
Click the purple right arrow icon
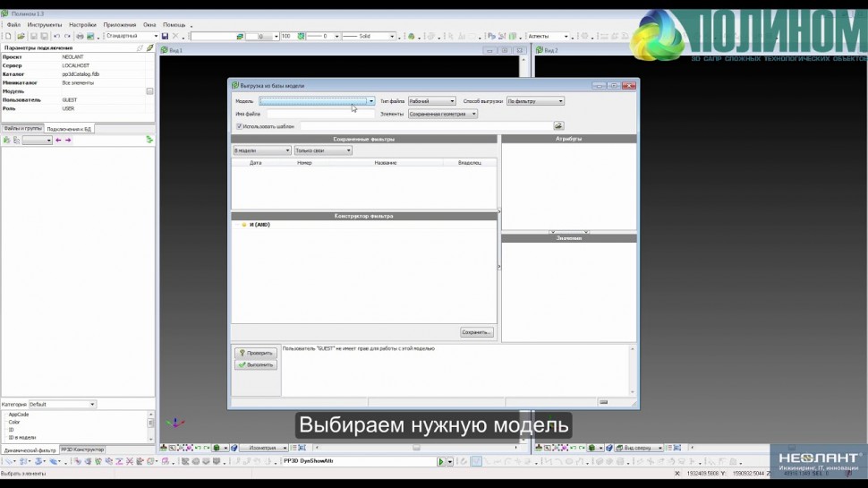68,141
